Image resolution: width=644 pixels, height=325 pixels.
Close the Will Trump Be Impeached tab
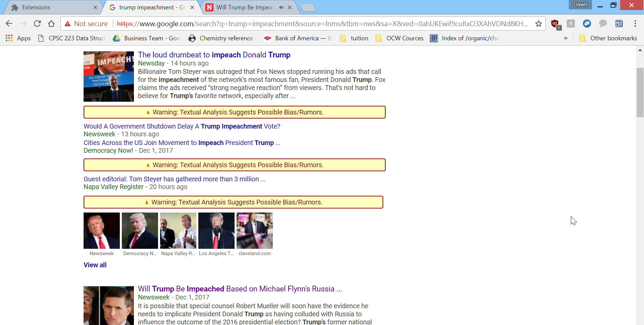point(290,7)
